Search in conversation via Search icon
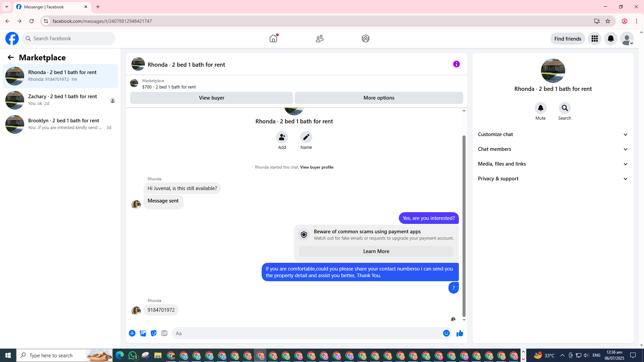 coord(565,108)
